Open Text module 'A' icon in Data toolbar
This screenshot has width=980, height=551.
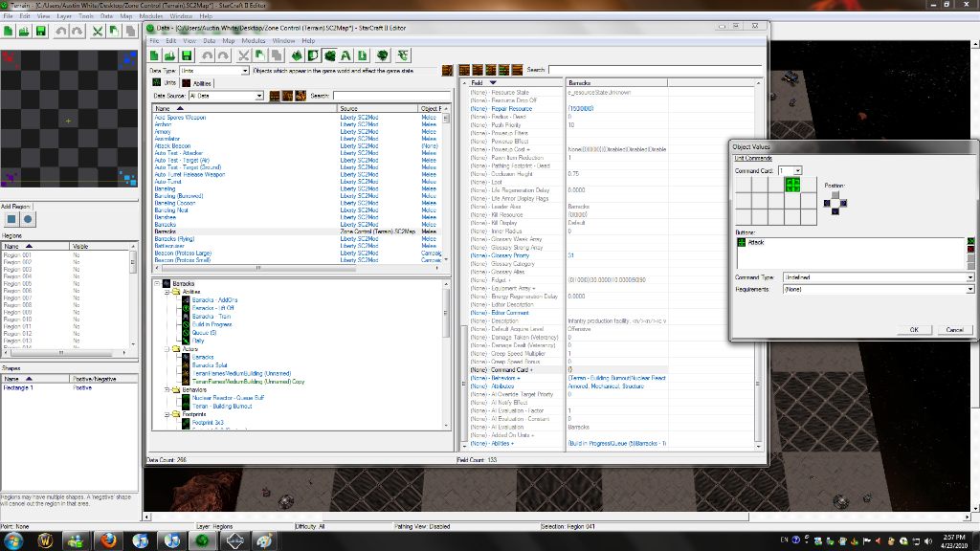(345, 55)
